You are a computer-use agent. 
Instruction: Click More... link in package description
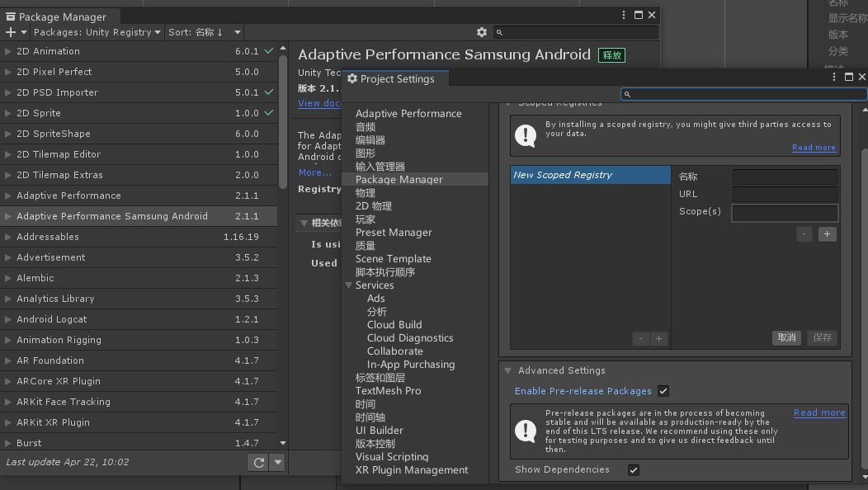tap(315, 172)
